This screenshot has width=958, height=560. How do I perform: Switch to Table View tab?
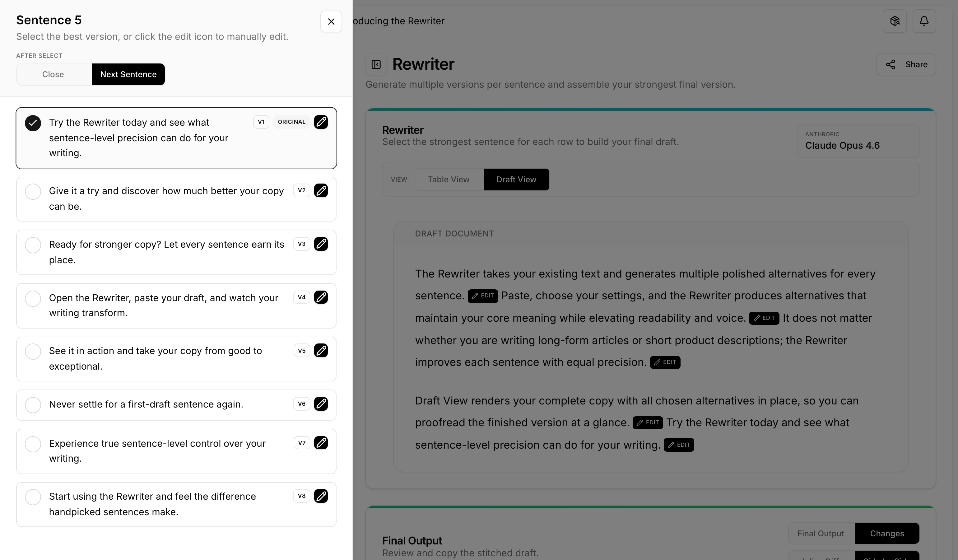click(x=449, y=180)
